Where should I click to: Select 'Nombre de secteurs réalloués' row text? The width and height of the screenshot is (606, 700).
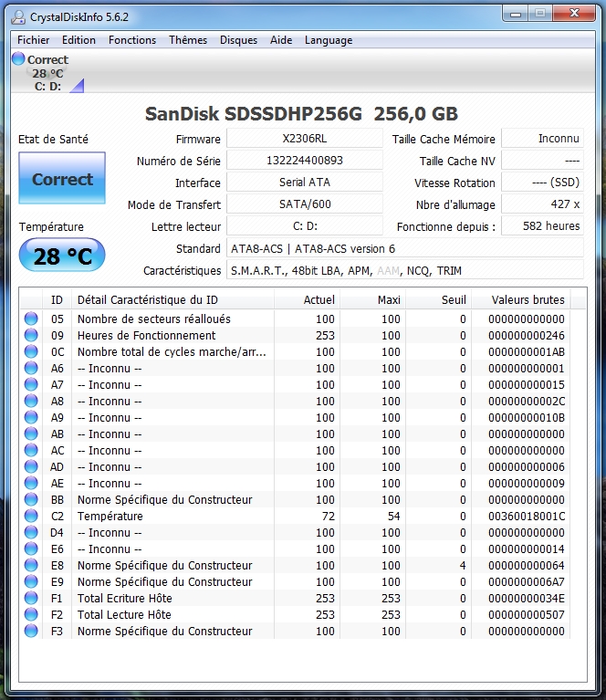pos(154,319)
